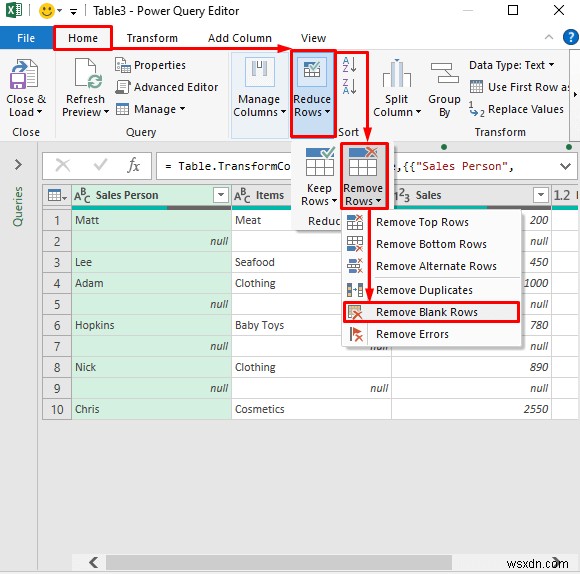Click the Manage Columns icon
580x574 pixels.
pos(260,72)
